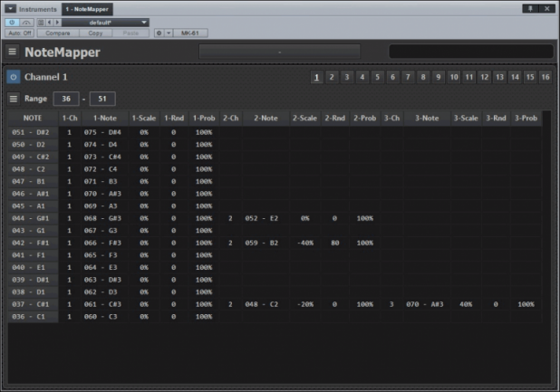This screenshot has width=560, height=392.
Task: Switch to the 1 - NoteMapper tab
Action: (x=87, y=8)
